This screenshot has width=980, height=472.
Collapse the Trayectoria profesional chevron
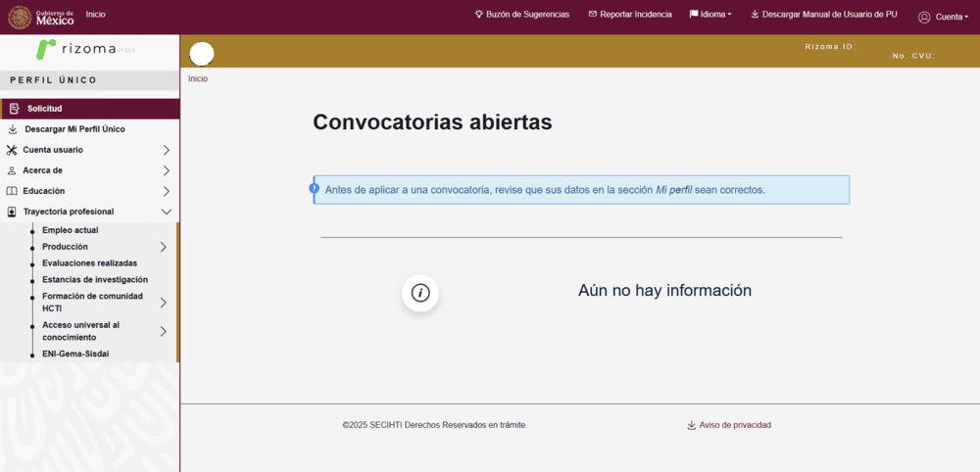tap(167, 212)
